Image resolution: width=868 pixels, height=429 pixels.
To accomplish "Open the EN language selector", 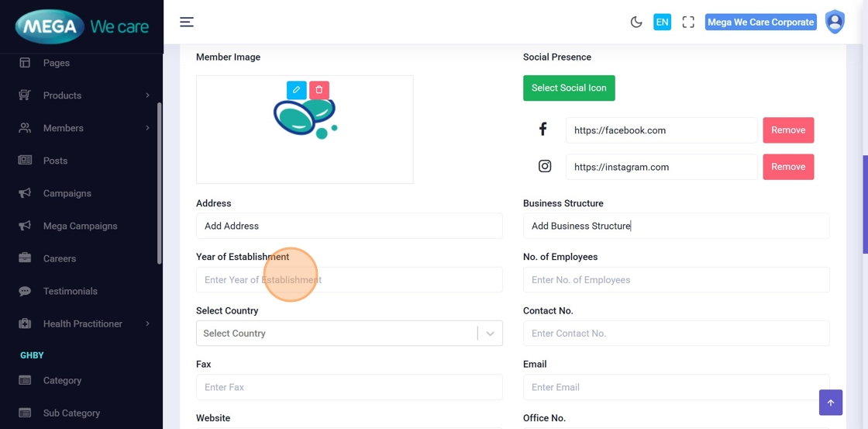I will point(662,22).
